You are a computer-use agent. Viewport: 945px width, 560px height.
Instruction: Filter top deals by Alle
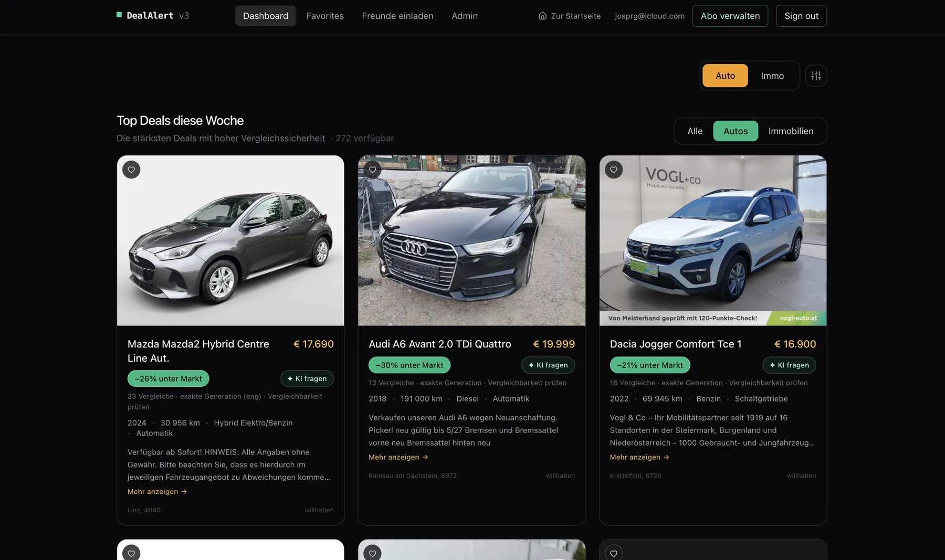[695, 131]
